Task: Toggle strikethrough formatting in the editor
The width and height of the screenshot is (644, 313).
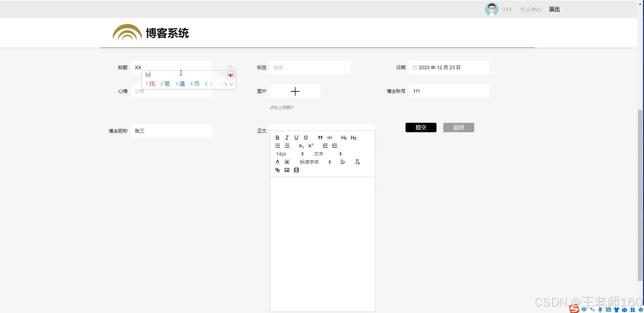Action: [306, 138]
